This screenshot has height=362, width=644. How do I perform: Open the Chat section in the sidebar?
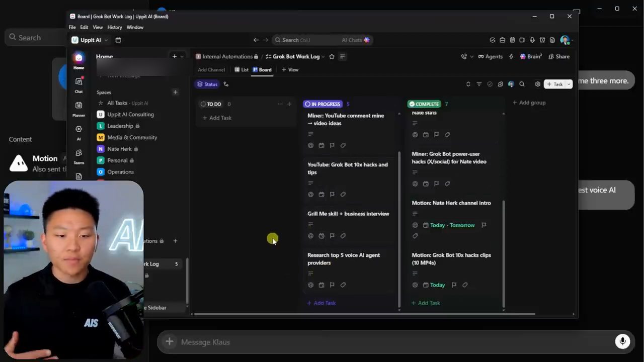(x=78, y=84)
